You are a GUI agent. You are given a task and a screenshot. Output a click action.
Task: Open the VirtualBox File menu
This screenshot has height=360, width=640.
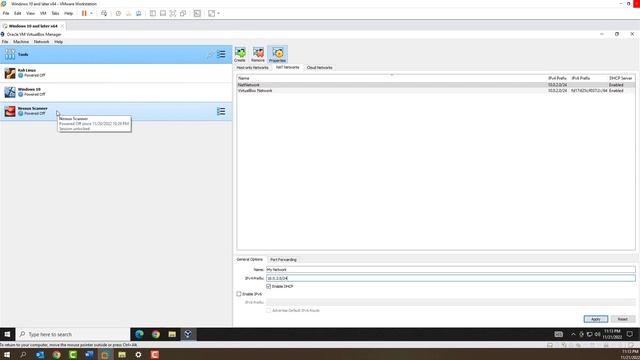point(5,42)
